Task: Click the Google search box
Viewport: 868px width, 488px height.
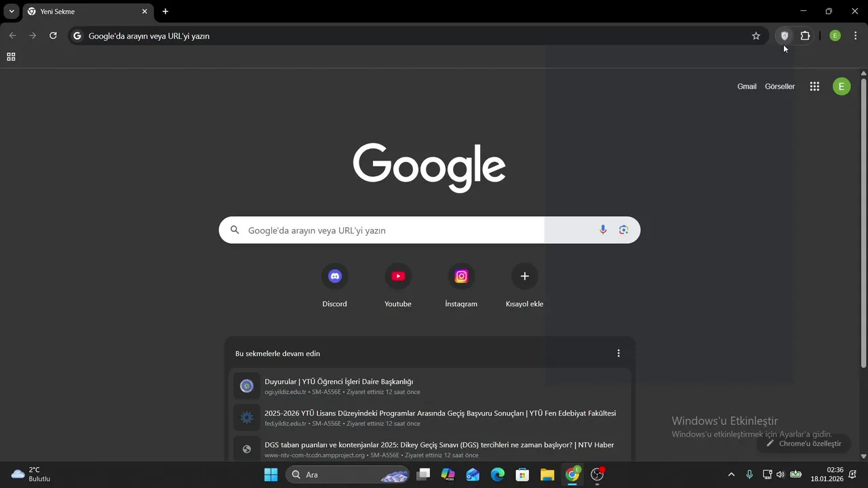Action: (429, 230)
